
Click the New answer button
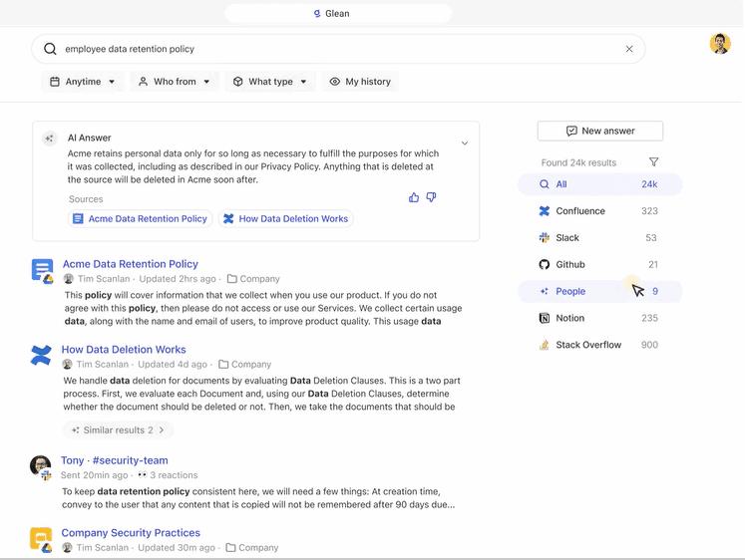(599, 131)
